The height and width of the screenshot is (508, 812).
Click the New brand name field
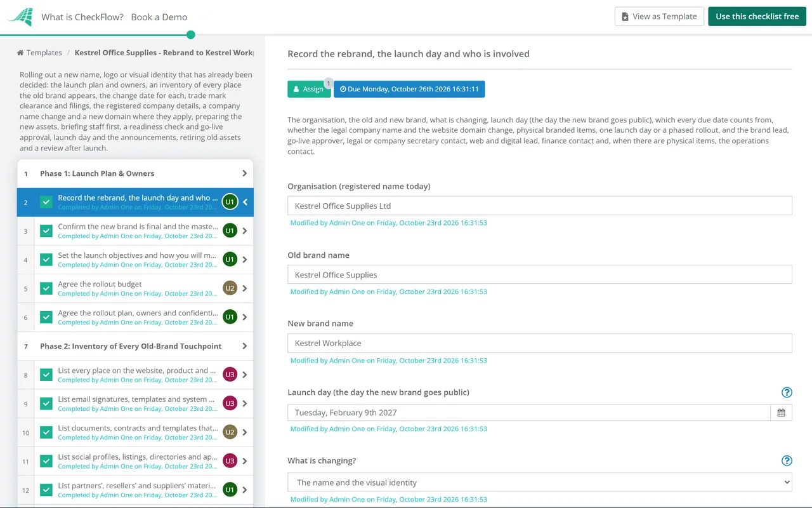click(x=540, y=343)
